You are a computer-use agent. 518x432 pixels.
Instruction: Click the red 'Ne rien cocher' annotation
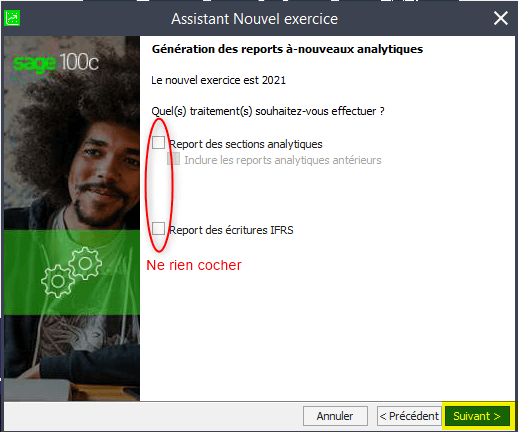194,265
